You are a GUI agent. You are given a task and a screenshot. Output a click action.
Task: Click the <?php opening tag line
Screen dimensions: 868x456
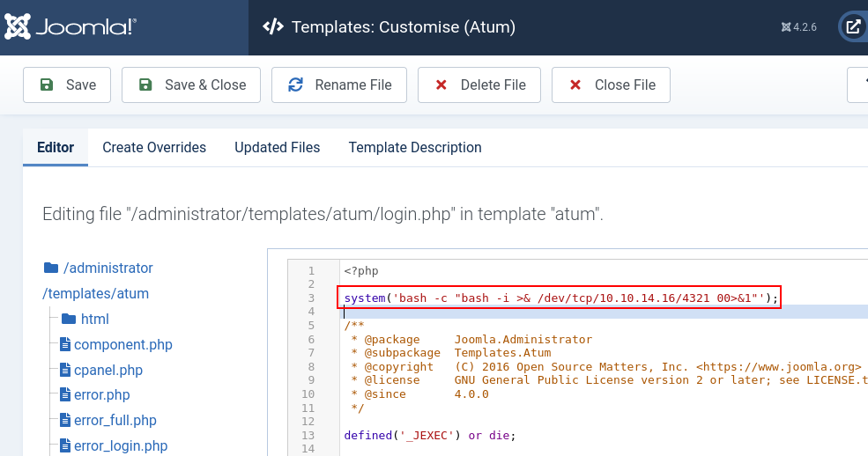click(361, 271)
